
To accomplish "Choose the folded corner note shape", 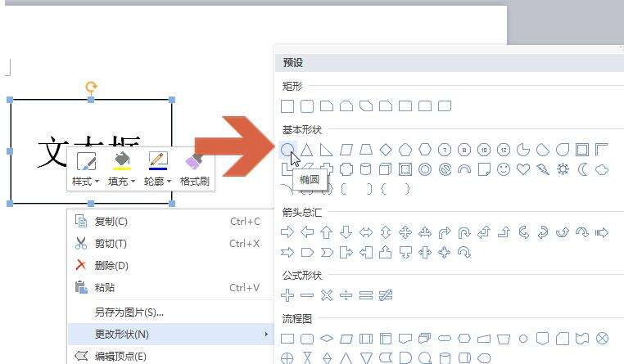I will click(x=484, y=169).
